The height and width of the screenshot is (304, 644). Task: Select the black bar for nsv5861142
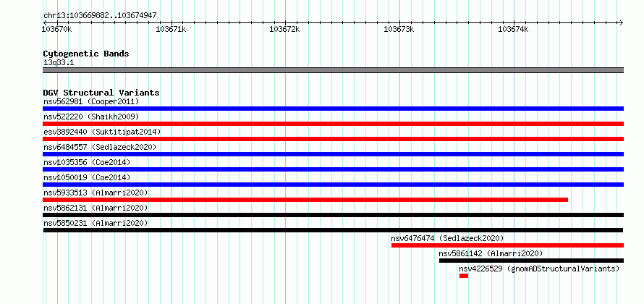[x=531, y=261]
